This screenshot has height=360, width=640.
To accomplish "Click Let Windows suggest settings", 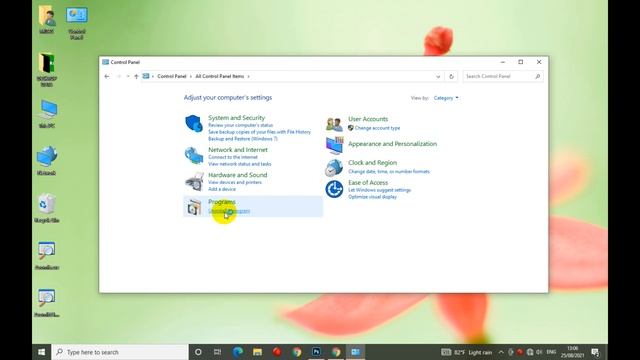I will (x=379, y=190).
